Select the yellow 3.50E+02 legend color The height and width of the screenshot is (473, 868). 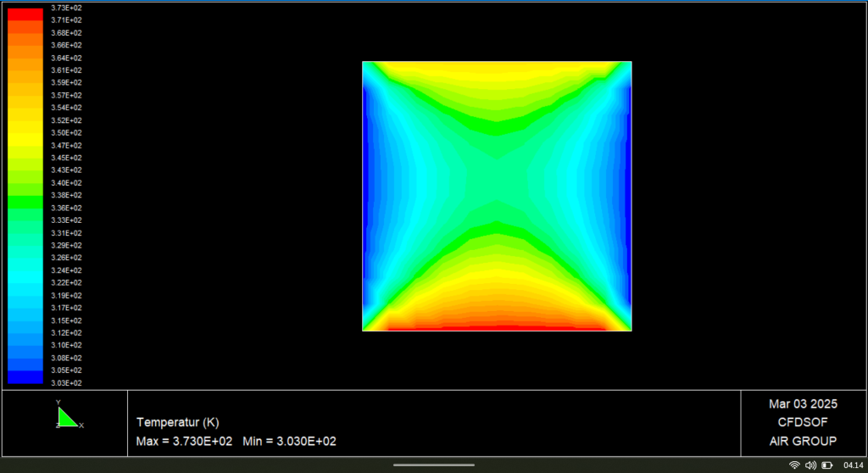25,133
